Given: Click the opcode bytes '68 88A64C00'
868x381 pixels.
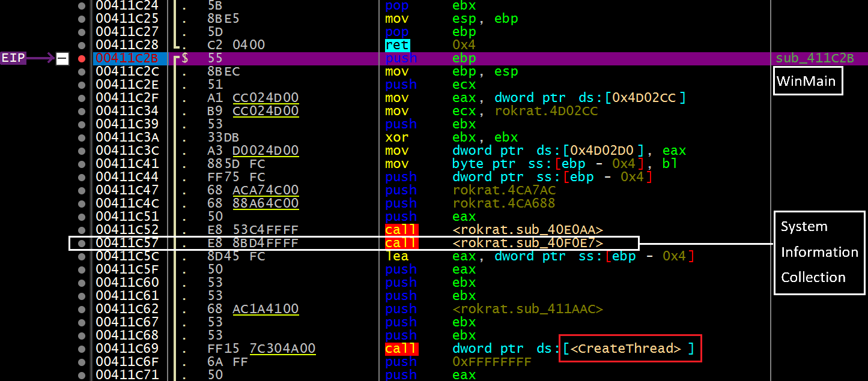Looking at the screenshot, I should [253, 203].
